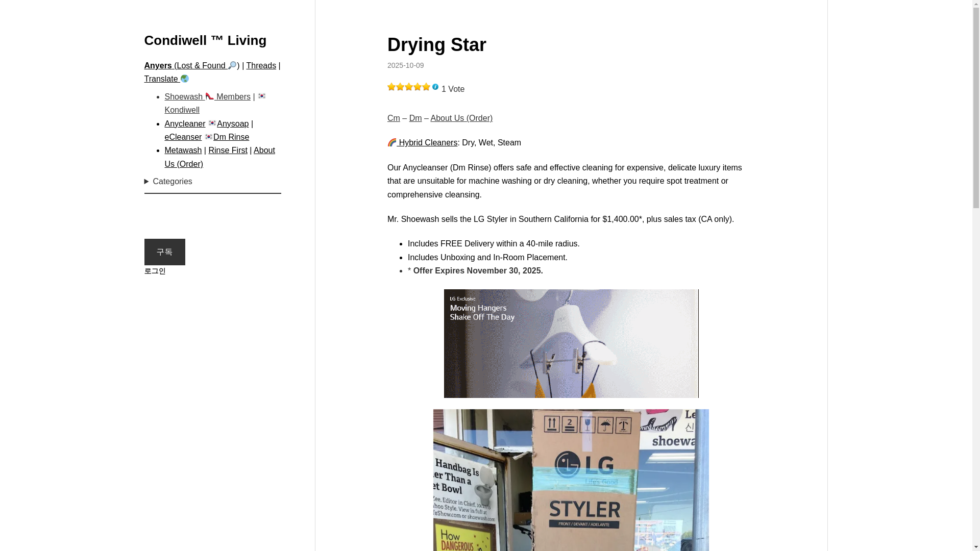980x551 pixels.
Task: Click the LG Styler box photo
Action: (571, 480)
